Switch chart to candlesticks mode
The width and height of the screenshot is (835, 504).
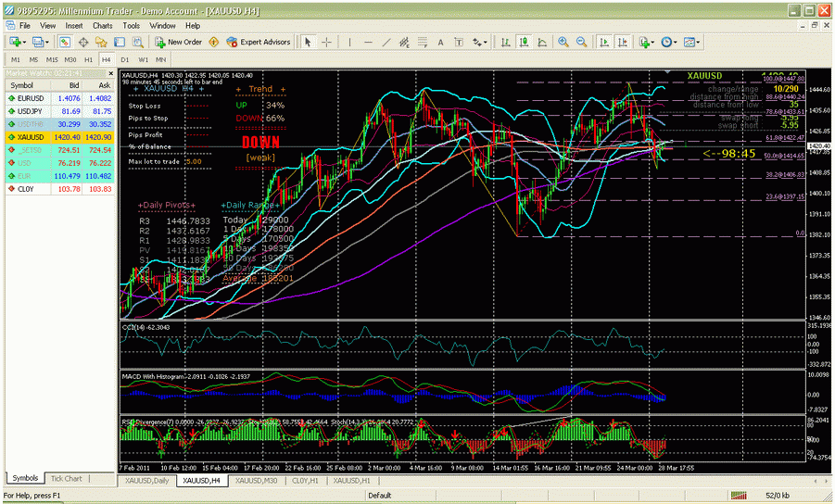pos(524,42)
